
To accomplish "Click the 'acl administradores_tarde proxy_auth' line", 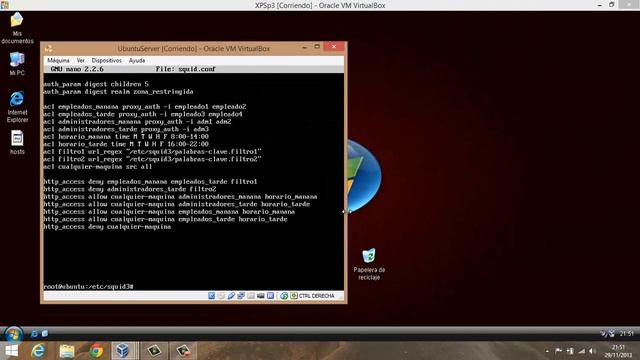I will tap(126, 129).
